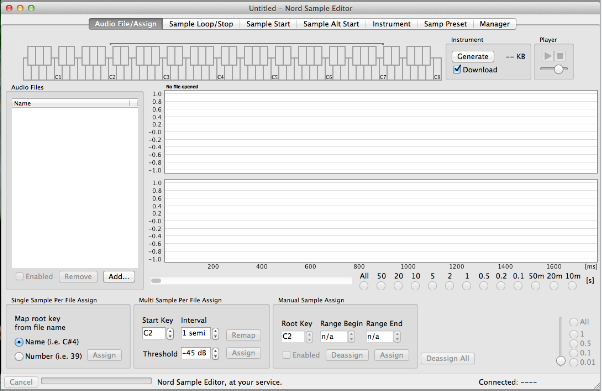Click the progress bar beside Cancel
Image resolution: width=602 pixels, height=391 pixels.
pyautogui.click(x=96, y=381)
